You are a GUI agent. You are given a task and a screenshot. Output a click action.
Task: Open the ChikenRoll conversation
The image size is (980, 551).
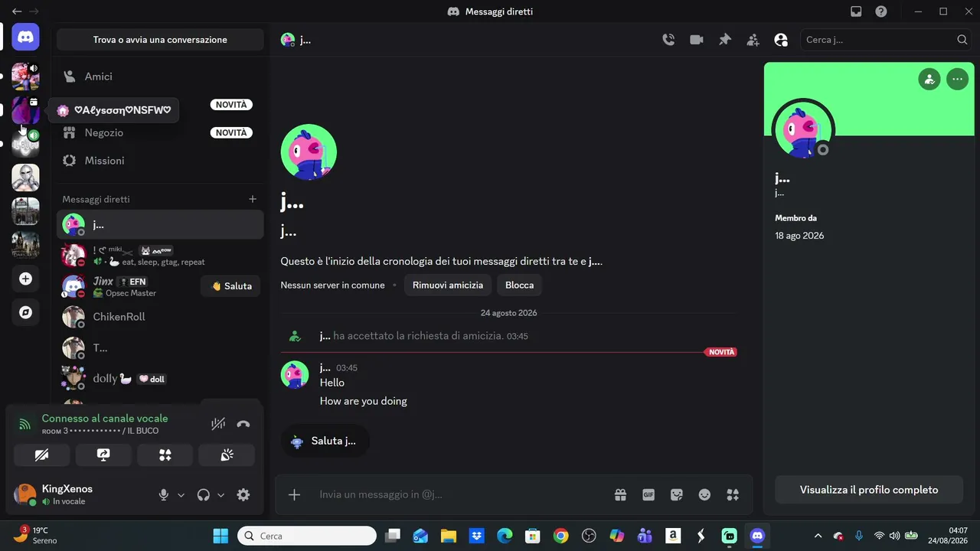[x=160, y=317]
